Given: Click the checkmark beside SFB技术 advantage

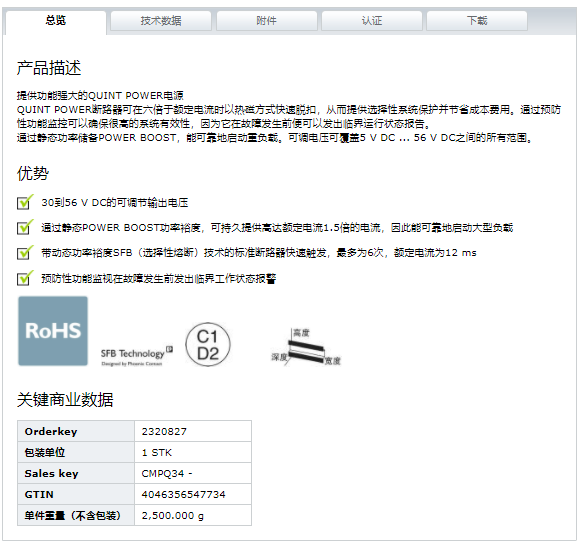Looking at the screenshot, I should click(x=25, y=253).
